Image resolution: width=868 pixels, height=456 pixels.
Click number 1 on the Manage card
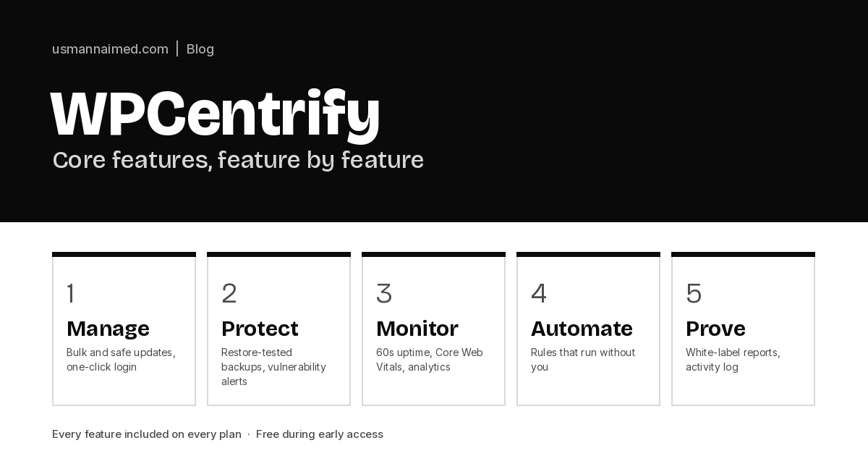[71, 294]
